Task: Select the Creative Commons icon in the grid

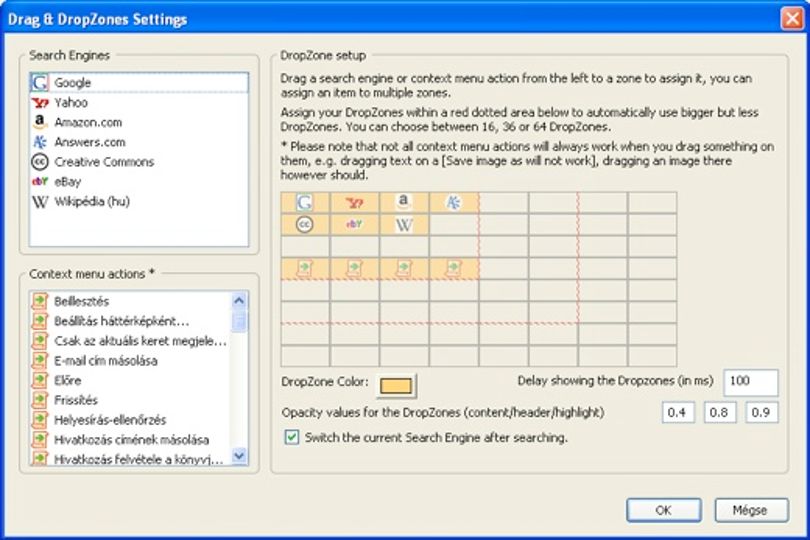Action: pos(305,225)
